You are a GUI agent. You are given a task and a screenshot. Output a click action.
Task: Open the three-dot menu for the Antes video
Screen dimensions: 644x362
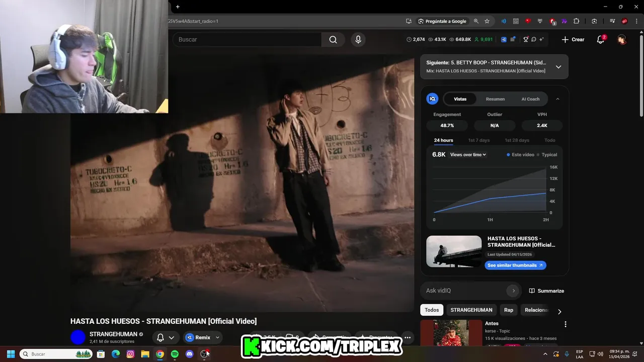pyautogui.click(x=566, y=324)
